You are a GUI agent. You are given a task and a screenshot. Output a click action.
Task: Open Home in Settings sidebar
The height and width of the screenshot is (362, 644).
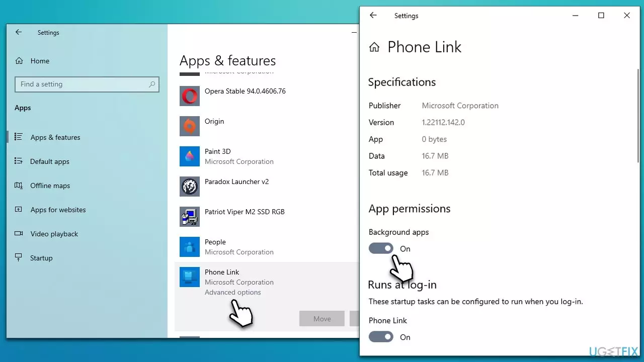[40, 61]
